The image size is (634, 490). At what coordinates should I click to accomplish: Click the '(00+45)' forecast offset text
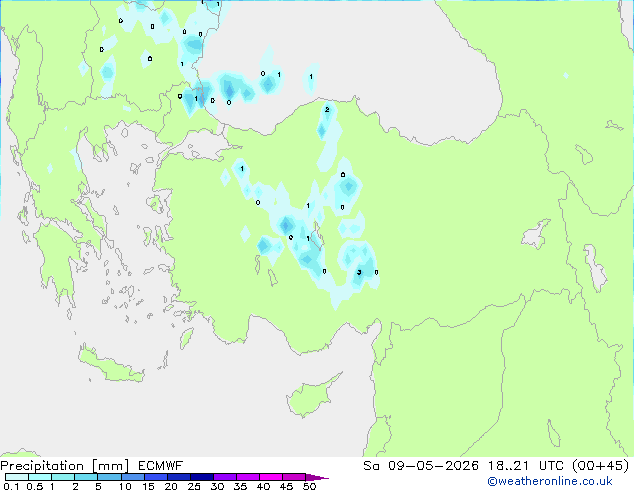[x=601, y=466]
